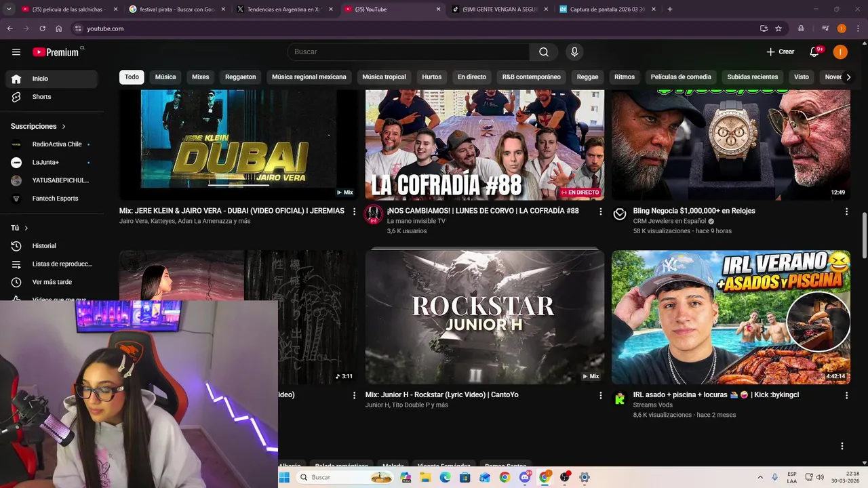Select Películas de comedia chip

(x=681, y=77)
